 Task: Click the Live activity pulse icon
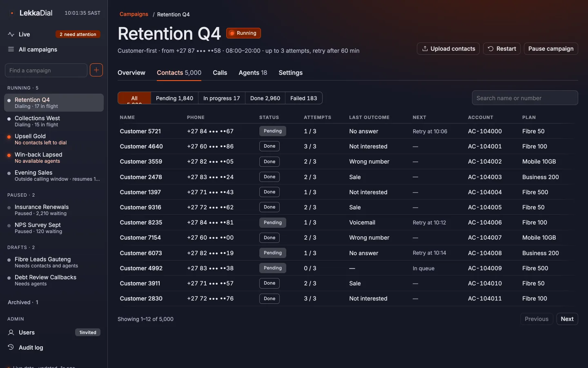[x=11, y=34]
